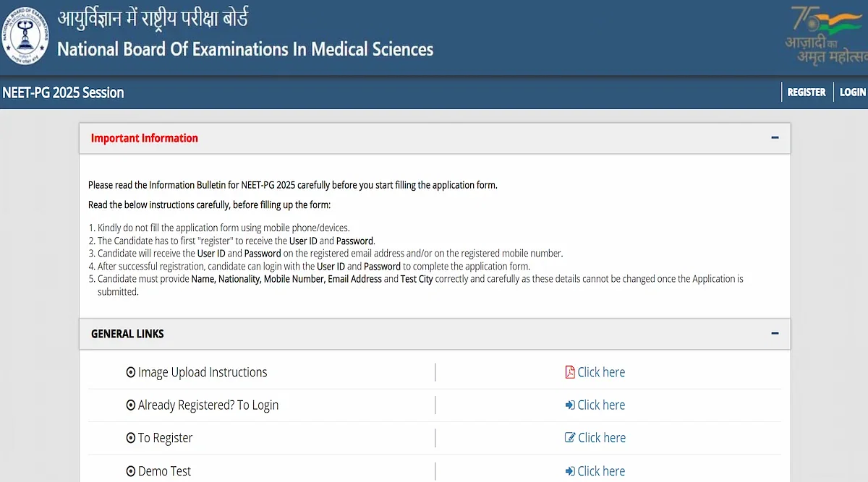Click the National Board Of Examinations heading

click(x=245, y=49)
